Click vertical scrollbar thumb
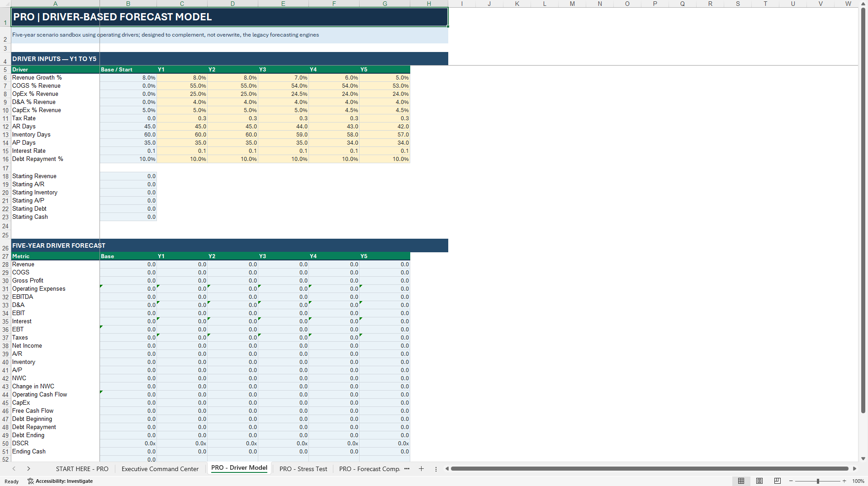This screenshot has width=868, height=486. click(863, 210)
